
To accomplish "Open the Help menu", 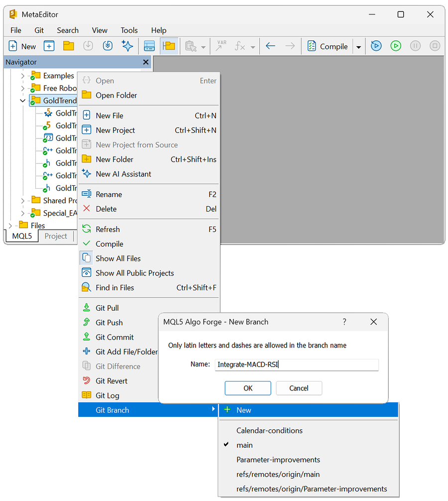I will click(159, 30).
